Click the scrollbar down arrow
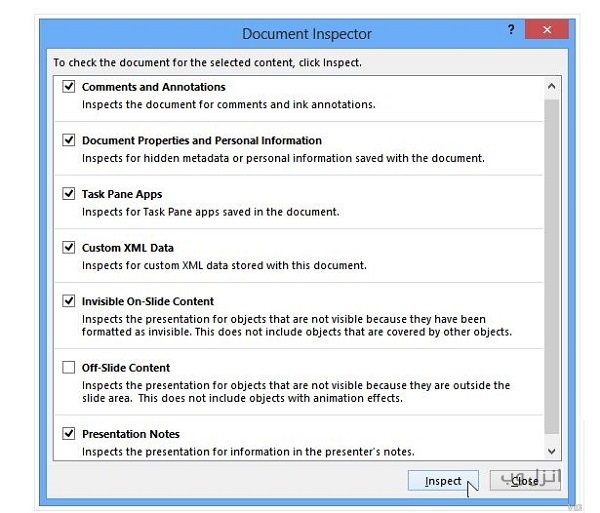The height and width of the screenshot is (513, 600). click(552, 452)
